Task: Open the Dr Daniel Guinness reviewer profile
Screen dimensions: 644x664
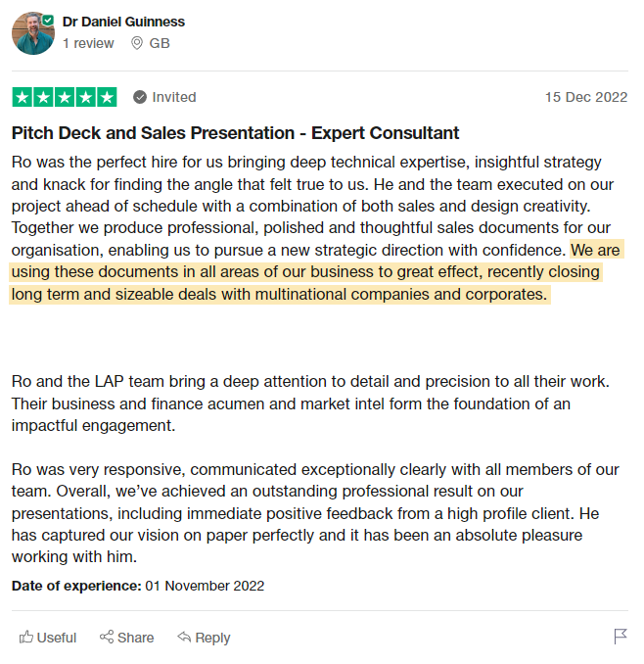Action: [123, 22]
